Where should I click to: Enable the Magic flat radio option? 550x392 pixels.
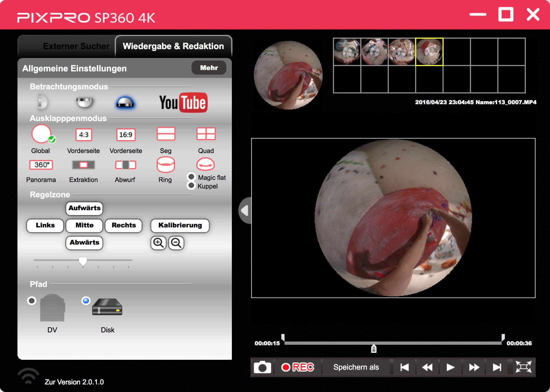[191, 177]
